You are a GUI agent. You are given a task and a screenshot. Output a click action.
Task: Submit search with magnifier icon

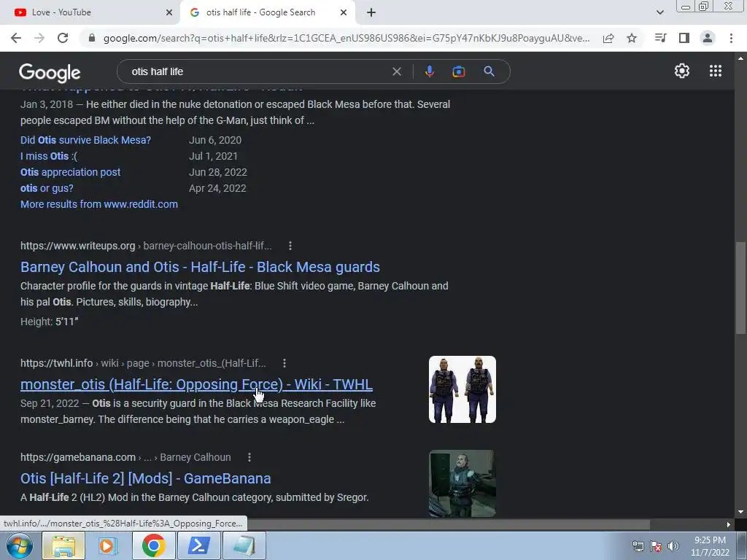tap(489, 71)
